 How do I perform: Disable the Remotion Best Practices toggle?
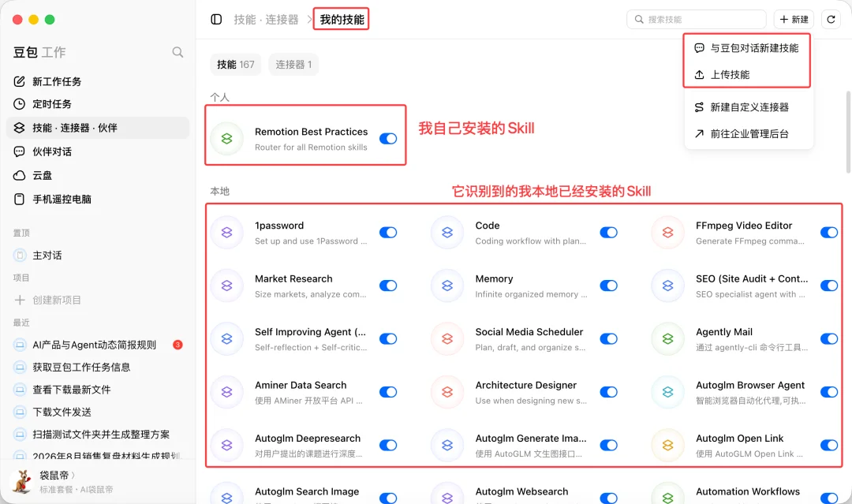pyautogui.click(x=388, y=139)
